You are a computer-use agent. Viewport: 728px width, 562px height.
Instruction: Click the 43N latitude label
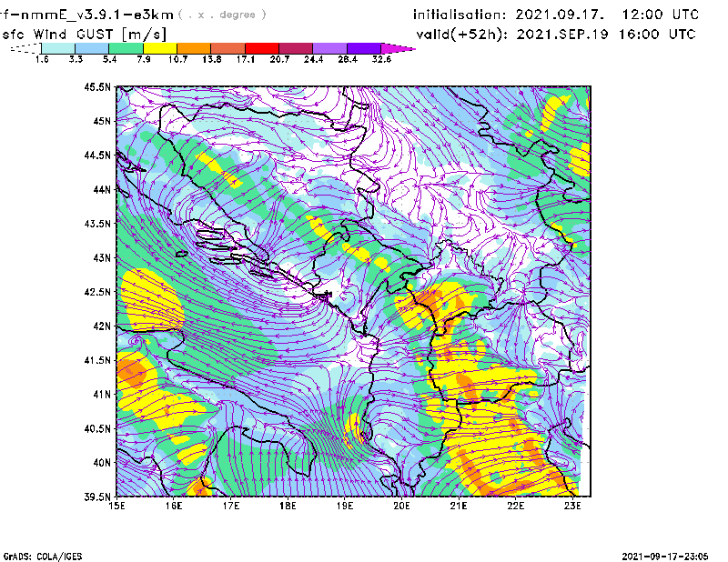click(x=102, y=257)
